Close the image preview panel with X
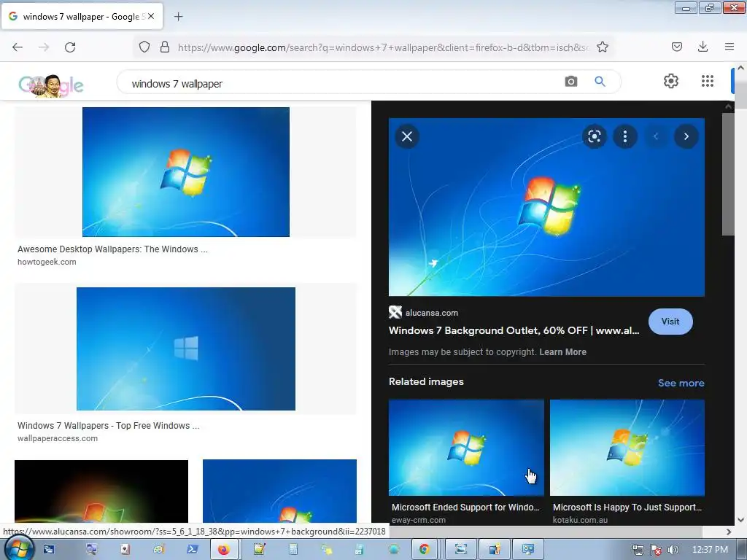The height and width of the screenshot is (560, 747). [407, 136]
